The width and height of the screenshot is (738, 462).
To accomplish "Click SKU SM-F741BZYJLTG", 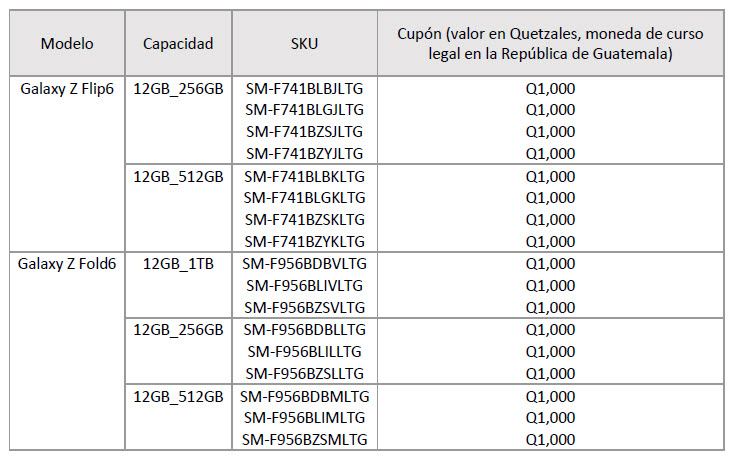I will [x=305, y=153].
